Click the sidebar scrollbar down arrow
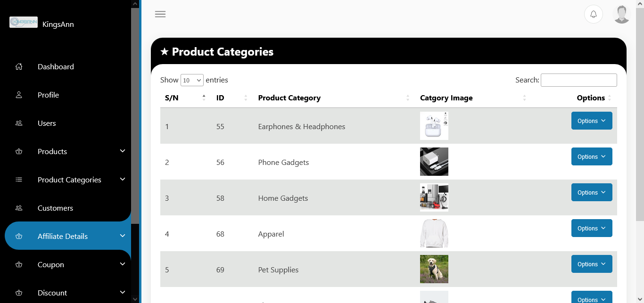The width and height of the screenshot is (644, 303). point(135,299)
